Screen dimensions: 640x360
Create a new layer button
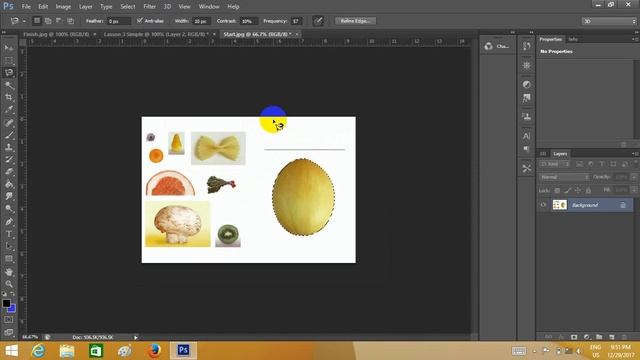pyautogui.click(x=611, y=337)
